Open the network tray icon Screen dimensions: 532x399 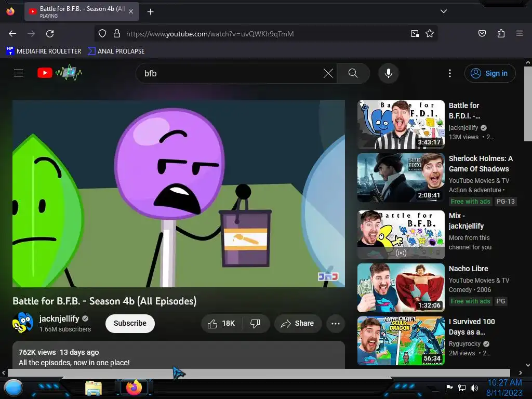[x=461, y=388]
